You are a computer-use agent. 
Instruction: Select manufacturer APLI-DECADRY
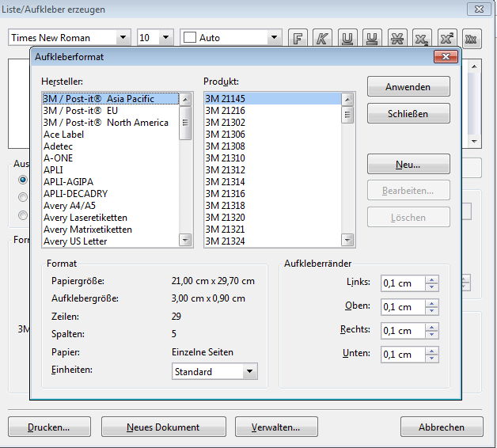(111, 194)
